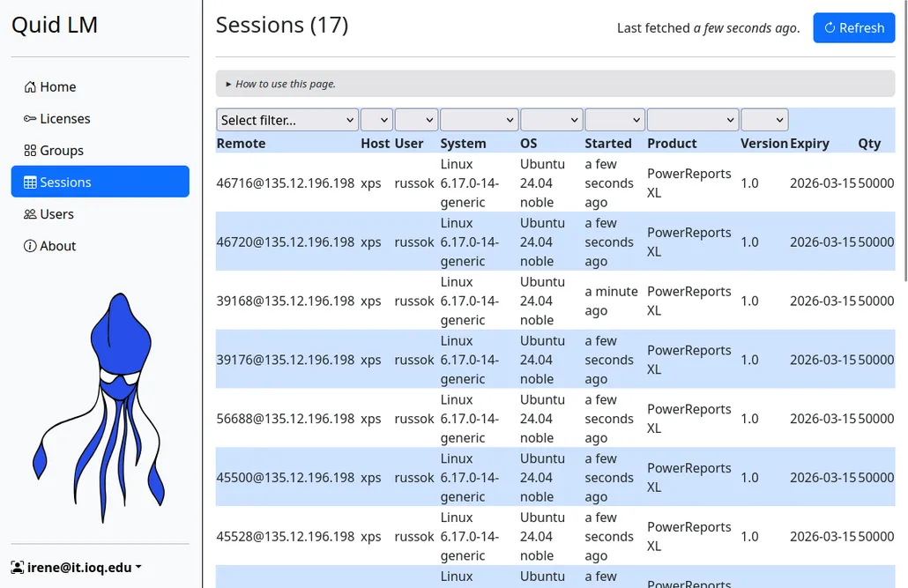Open the Started filter dropdown
The image size is (908, 588).
pyautogui.click(x=614, y=119)
